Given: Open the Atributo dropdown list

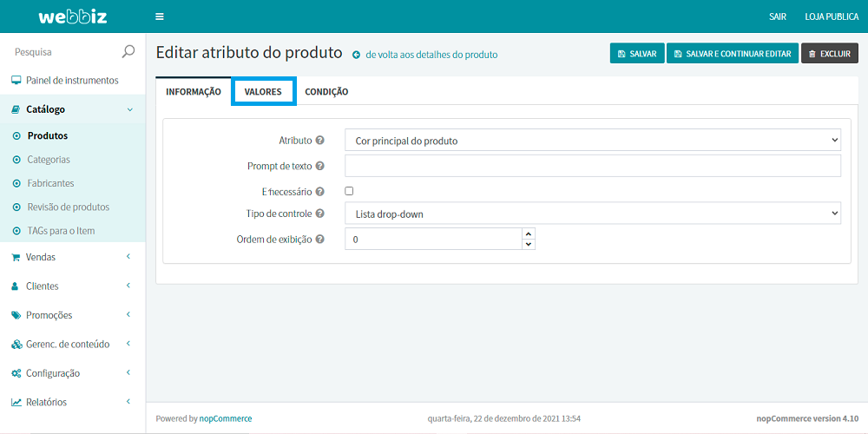Looking at the screenshot, I should 592,140.
